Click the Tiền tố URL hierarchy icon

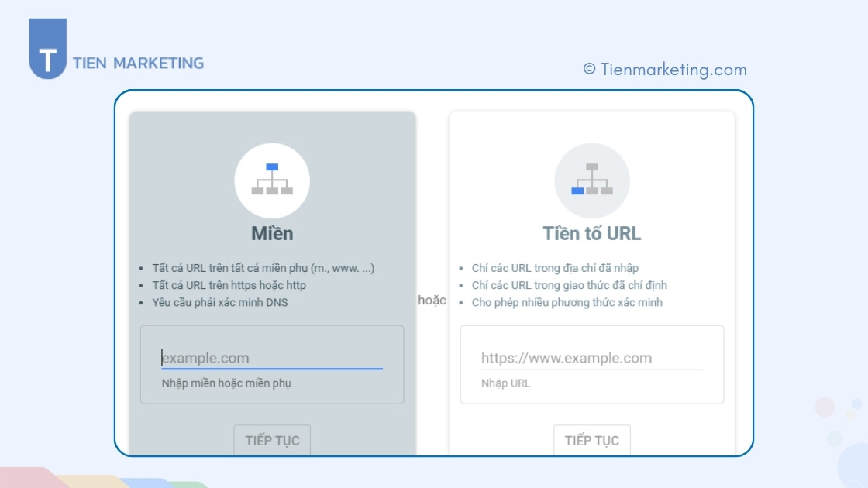tap(591, 180)
